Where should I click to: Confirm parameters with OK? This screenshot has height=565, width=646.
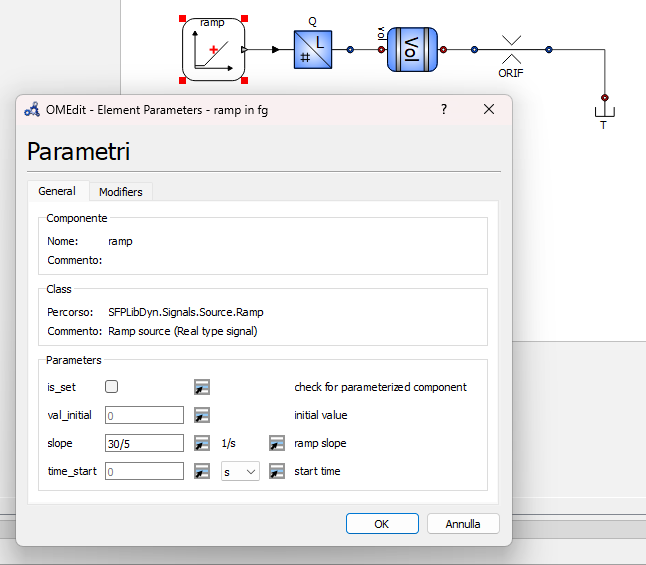click(382, 524)
